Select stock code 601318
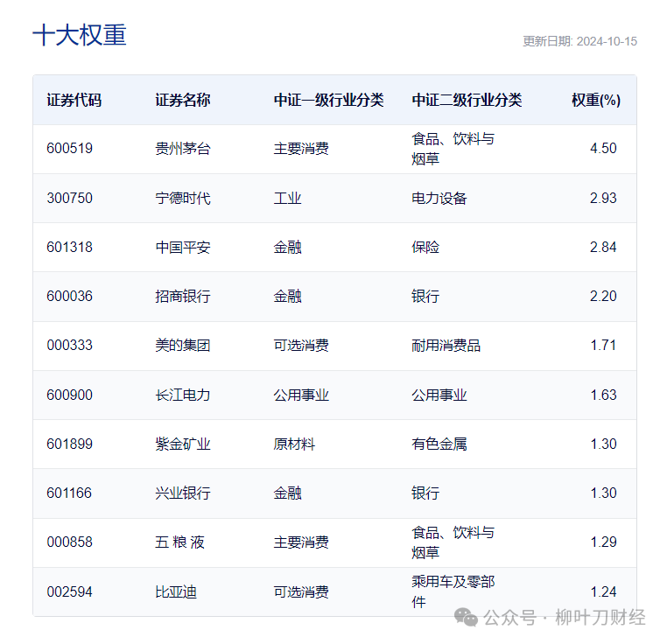 point(70,247)
